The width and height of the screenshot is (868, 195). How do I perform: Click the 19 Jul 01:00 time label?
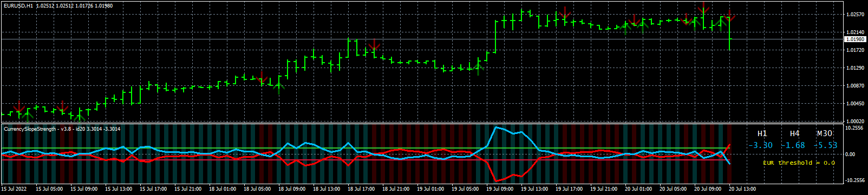[x=430, y=189]
